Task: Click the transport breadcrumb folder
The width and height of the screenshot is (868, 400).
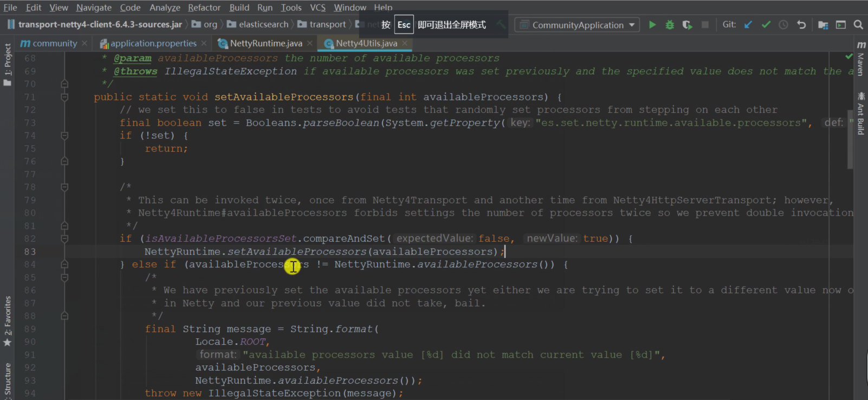Action: [x=322, y=24]
